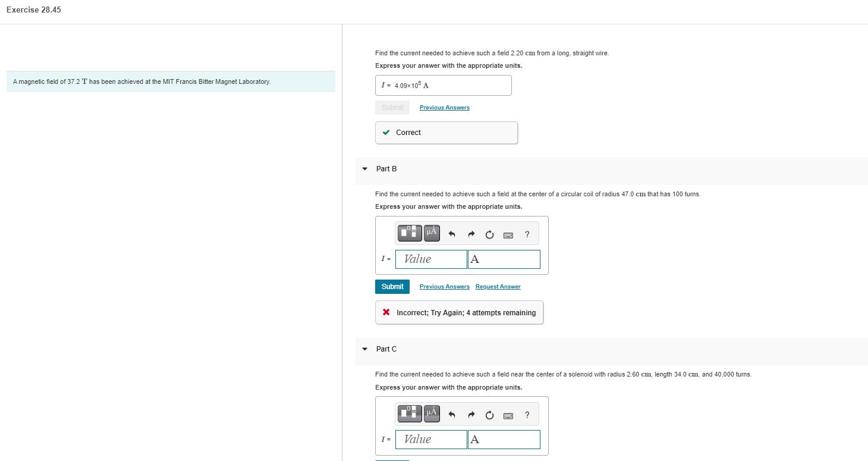
Task: Open keyboard shortcuts in Part B
Action: click(508, 235)
